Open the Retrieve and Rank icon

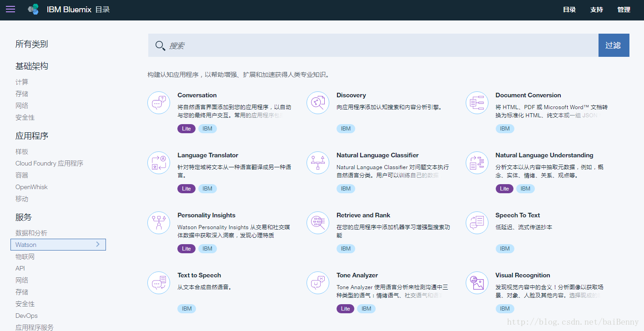click(318, 223)
